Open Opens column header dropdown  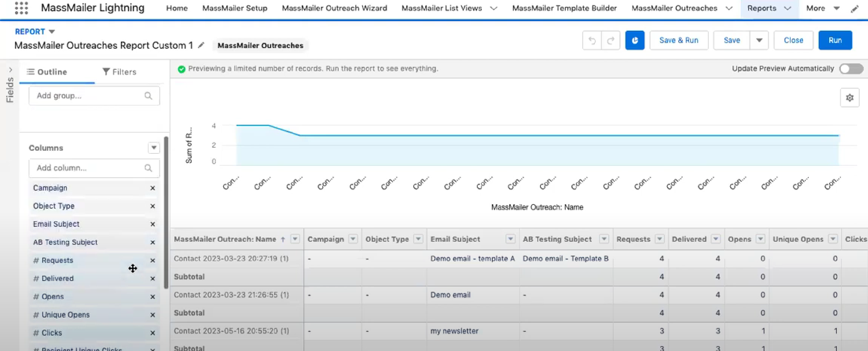point(760,239)
